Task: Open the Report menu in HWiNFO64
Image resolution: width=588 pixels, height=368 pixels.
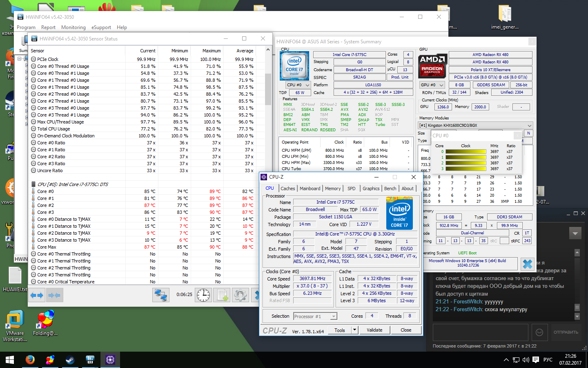Action: pyautogui.click(x=48, y=27)
